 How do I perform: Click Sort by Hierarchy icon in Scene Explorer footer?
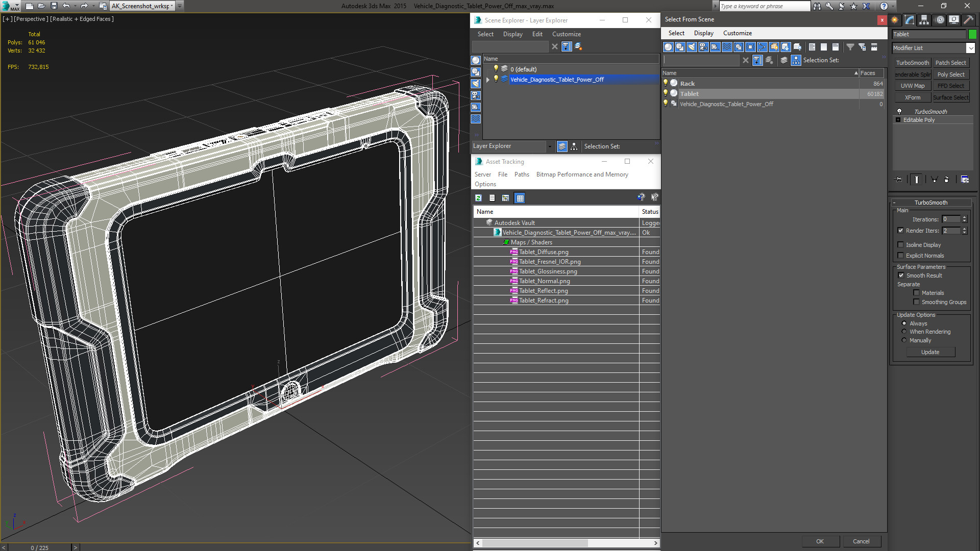574,146
